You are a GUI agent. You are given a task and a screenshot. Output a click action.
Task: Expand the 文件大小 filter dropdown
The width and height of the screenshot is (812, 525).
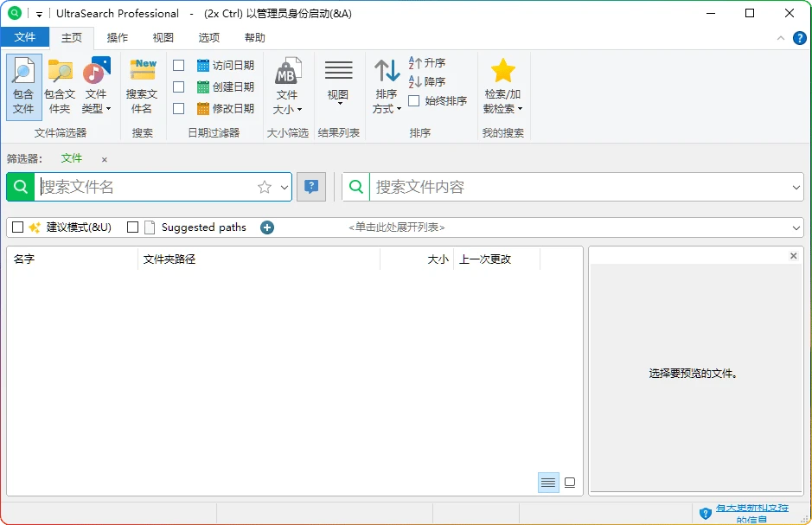coord(287,102)
